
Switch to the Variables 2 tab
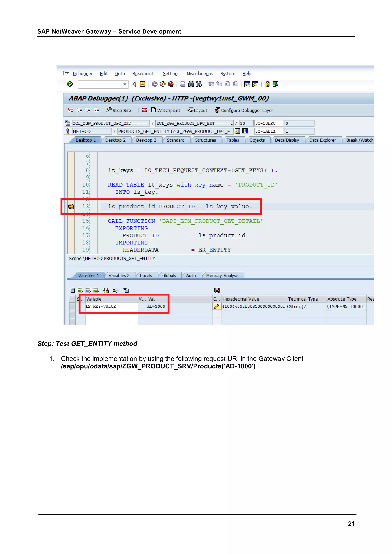pyautogui.click(x=119, y=275)
